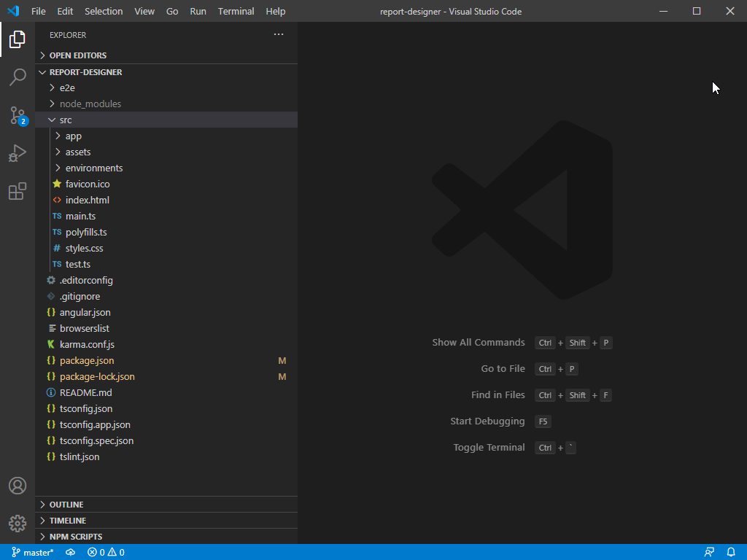
Task: Open the Run menu
Action: click(x=198, y=11)
